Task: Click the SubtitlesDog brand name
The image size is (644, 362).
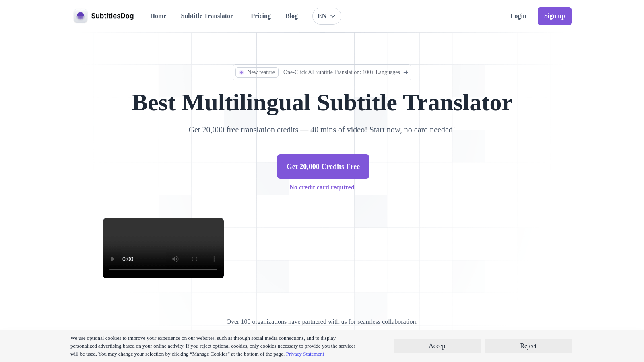Action: pyautogui.click(x=112, y=16)
